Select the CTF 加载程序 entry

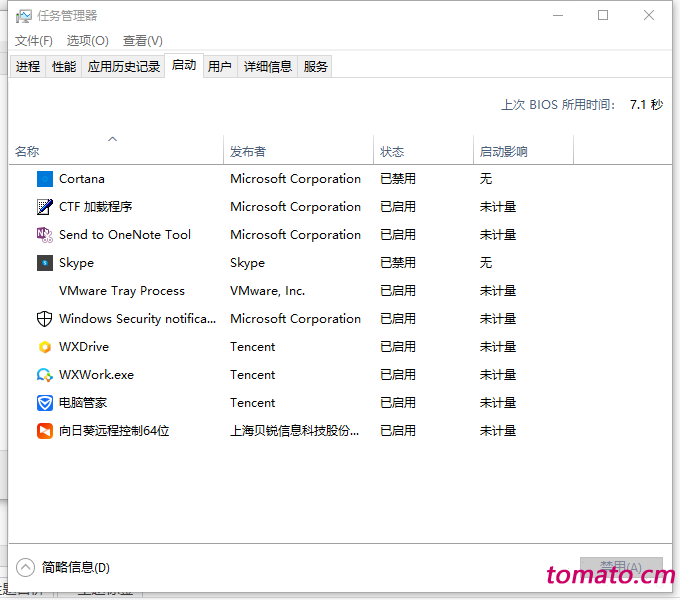(x=95, y=207)
